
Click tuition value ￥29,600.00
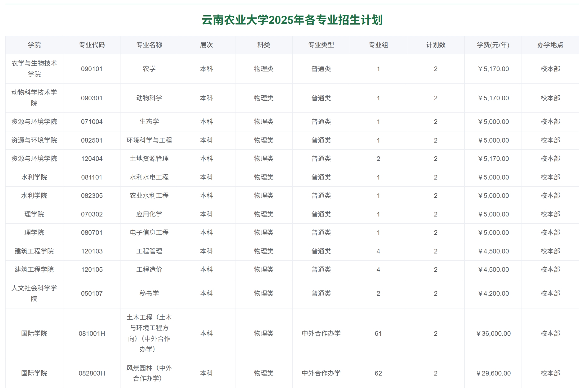493,373
